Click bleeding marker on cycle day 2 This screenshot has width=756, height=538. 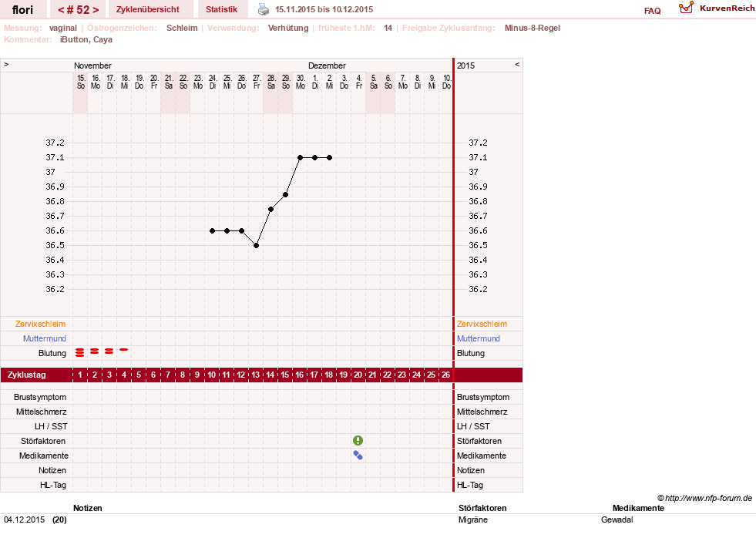[x=95, y=351]
